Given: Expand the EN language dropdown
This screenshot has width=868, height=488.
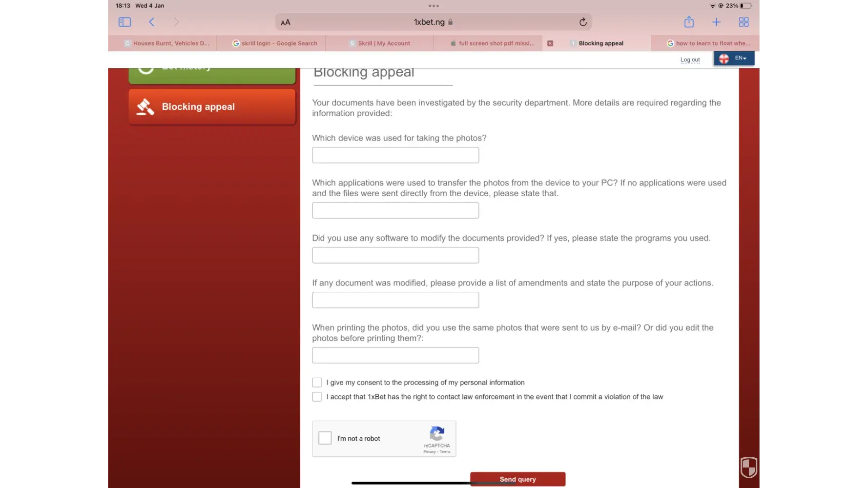Looking at the screenshot, I should click(x=734, y=58).
